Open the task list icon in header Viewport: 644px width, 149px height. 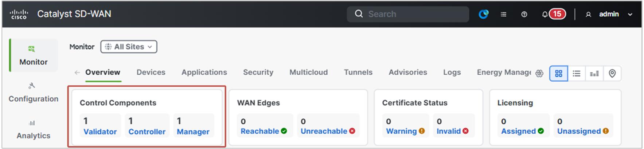[503, 15]
